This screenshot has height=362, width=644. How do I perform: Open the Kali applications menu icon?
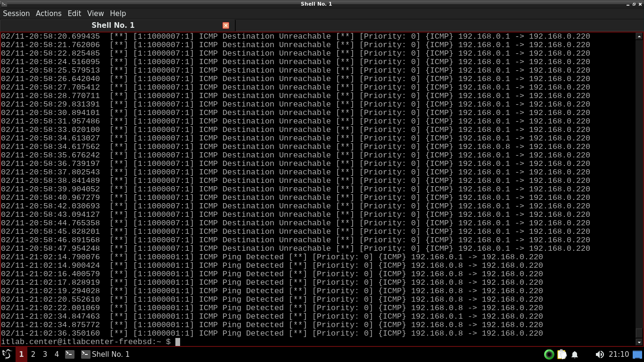7,354
